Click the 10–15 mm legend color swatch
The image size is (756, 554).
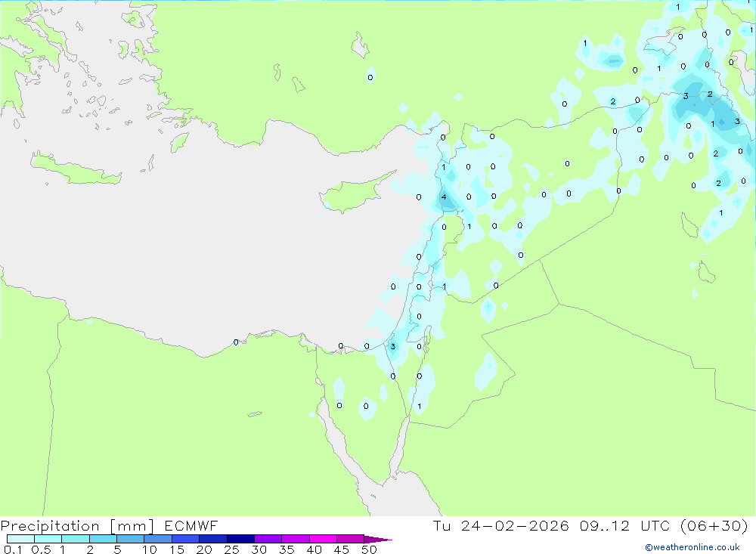(x=158, y=539)
